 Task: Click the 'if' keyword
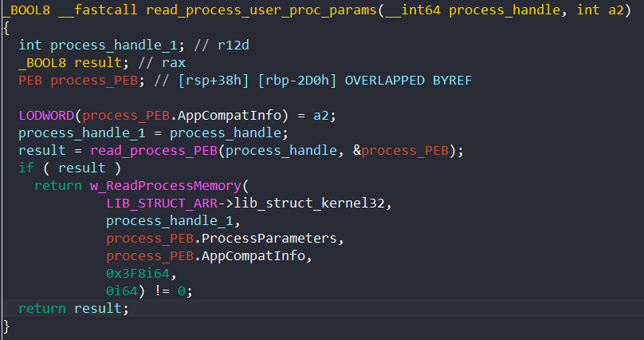point(26,168)
